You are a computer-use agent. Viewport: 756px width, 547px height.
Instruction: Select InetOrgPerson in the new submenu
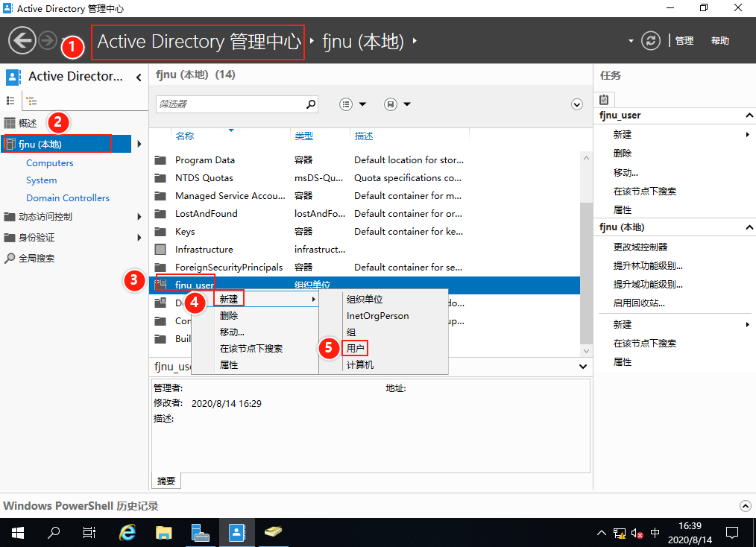pyautogui.click(x=377, y=316)
